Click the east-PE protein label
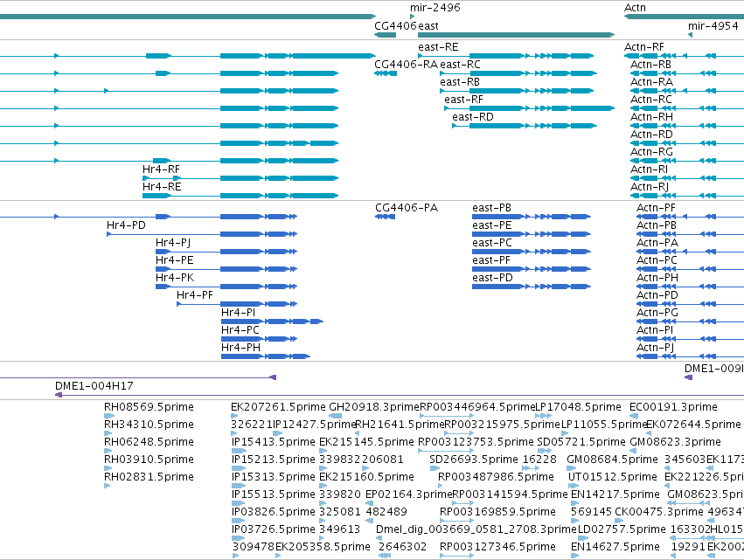This screenshot has height=560, width=744. [x=491, y=225]
